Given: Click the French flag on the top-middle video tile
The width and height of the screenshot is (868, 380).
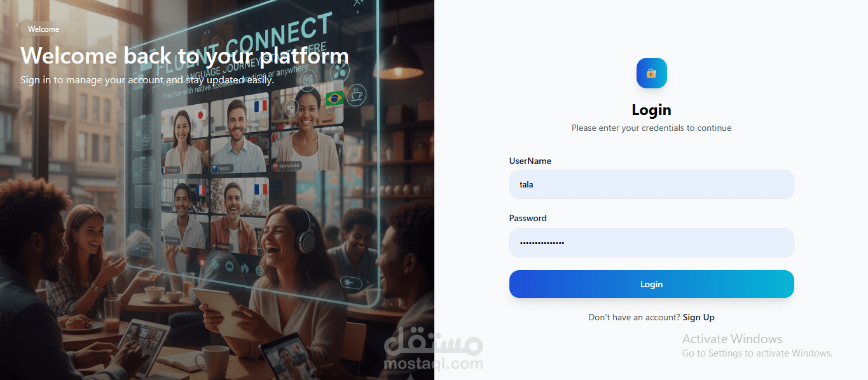Looking at the screenshot, I should [260, 105].
